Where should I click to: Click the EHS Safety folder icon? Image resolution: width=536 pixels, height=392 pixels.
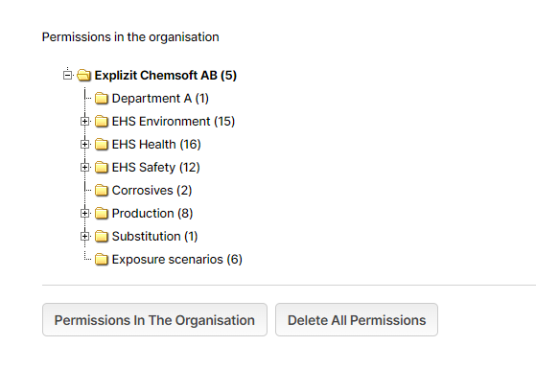(x=102, y=168)
